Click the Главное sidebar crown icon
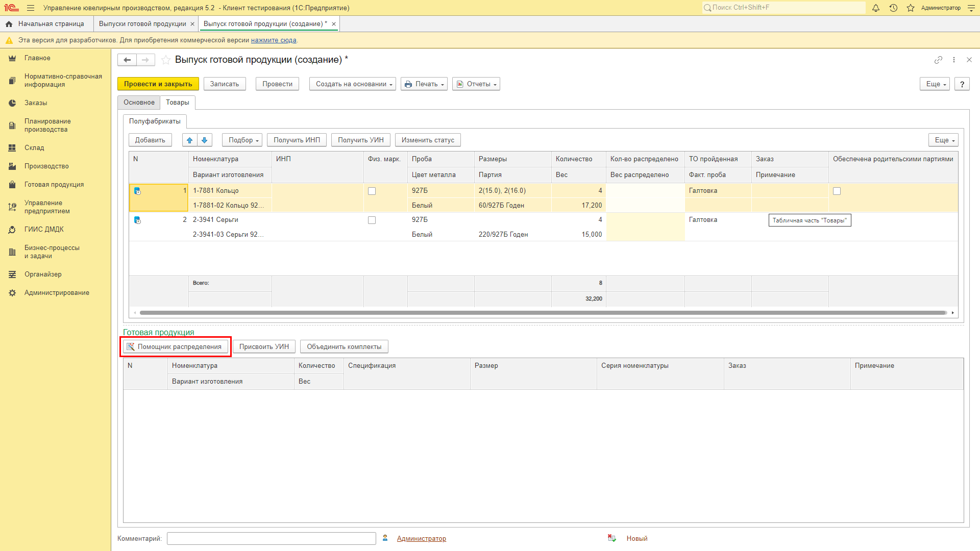 (12, 58)
